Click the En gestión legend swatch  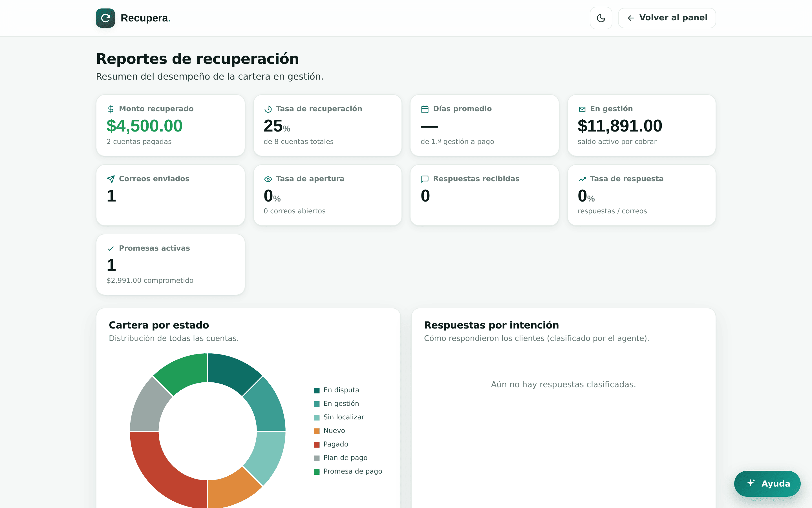316,404
